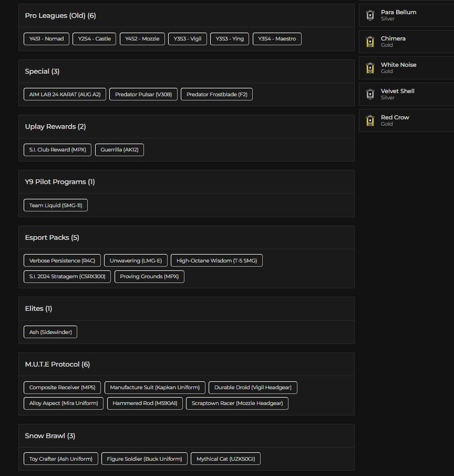Click Durable Droid (Vigil Headgear) tag
Image resolution: width=454 pixels, height=476 pixels.
coord(253,388)
